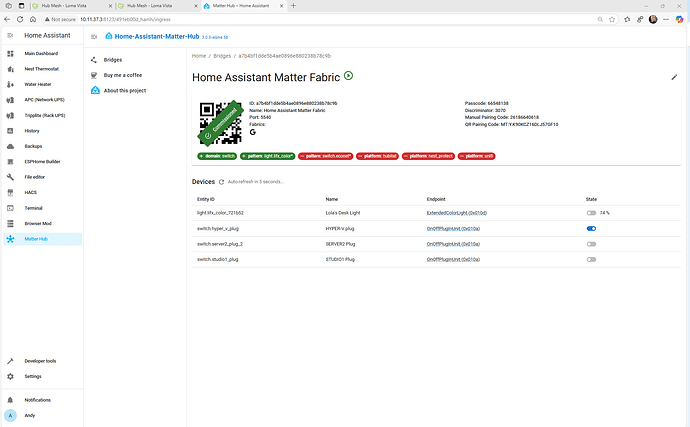Image resolution: width=690 pixels, height=427 pixels.
Task: Select Bridges in the Matter Hub menu
Action: [x=113, y=60]
